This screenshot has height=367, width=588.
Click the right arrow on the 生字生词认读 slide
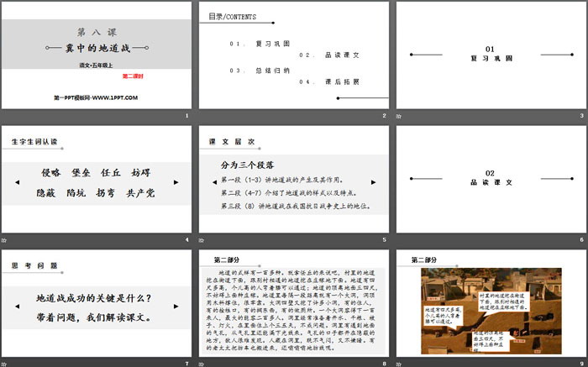(179, 181)
